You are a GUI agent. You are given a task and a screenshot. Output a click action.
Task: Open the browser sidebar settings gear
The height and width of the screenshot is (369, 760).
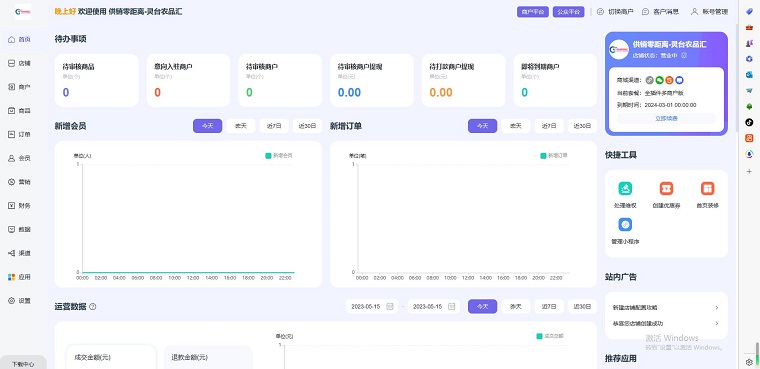click(x=749, y=362)
